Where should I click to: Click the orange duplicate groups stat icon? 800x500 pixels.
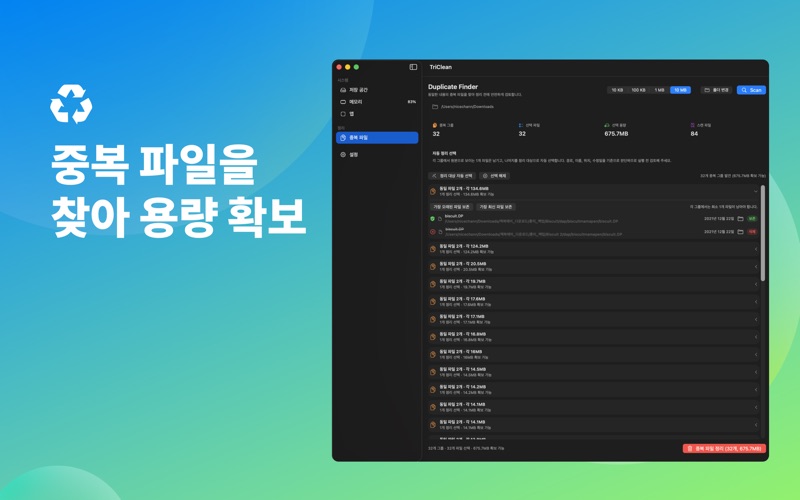[435, 125]
